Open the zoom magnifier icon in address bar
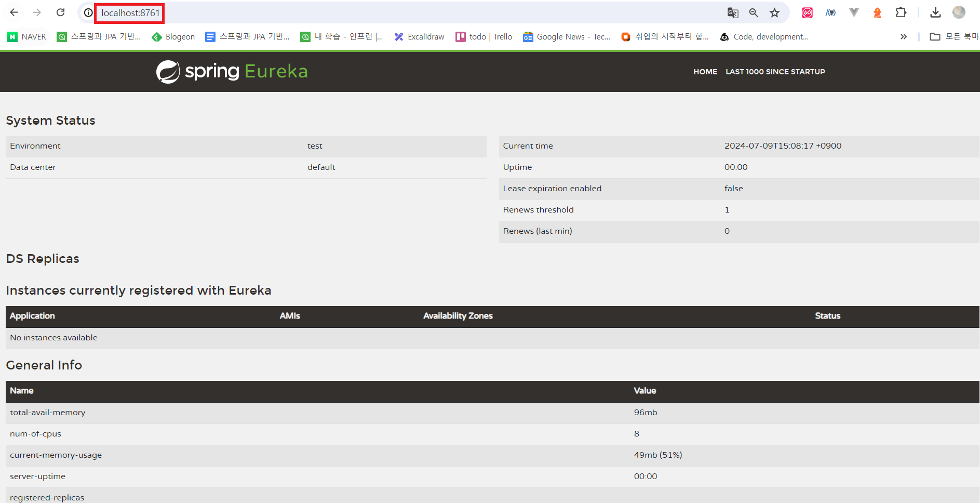980x503 pixels. tap(754, 13)
